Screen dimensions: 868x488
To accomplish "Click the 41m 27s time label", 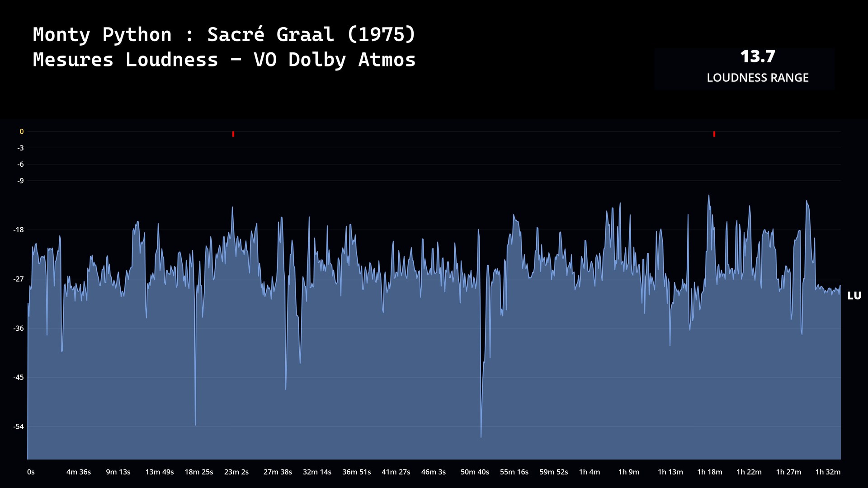I will (396, 472).
